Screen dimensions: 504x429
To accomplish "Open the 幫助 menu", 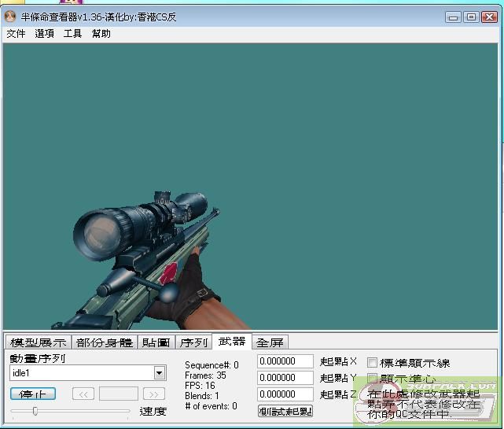I will point(101,34).
